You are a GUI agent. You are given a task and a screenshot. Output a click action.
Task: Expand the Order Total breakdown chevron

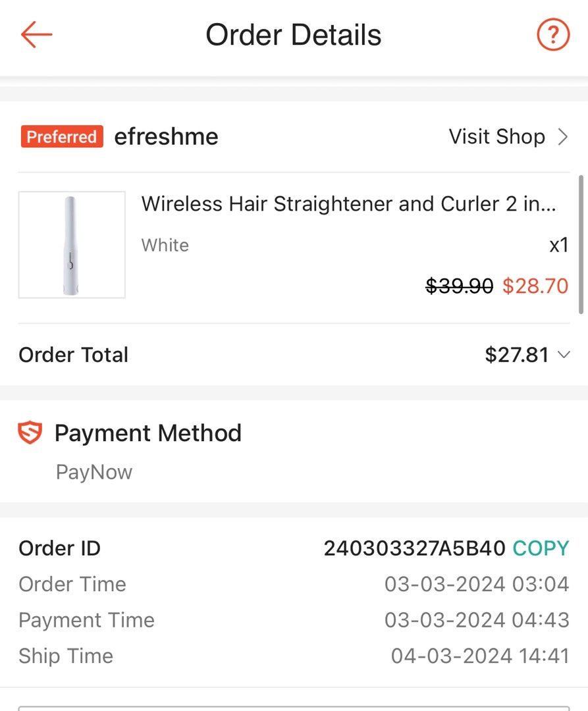[x=564, y=355]
